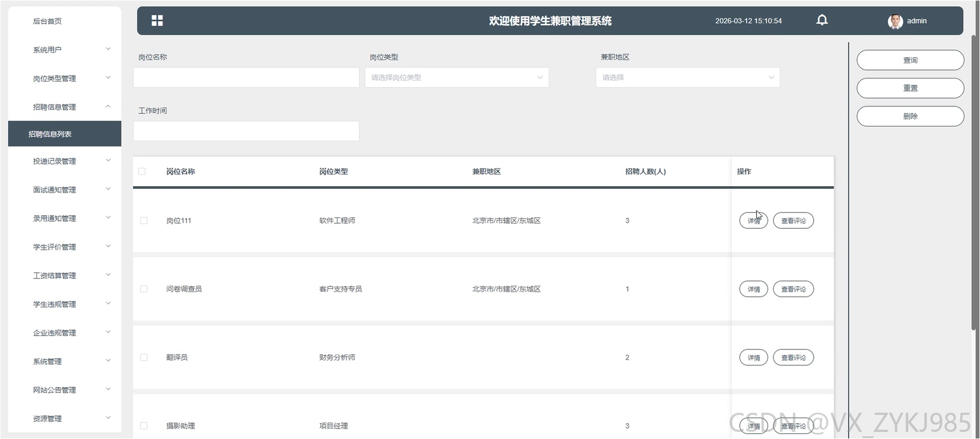Viewport: 980px width, 439px height.
Task: Click 查看评论 for 岗位111 row
Action: (x=794, y=221)
